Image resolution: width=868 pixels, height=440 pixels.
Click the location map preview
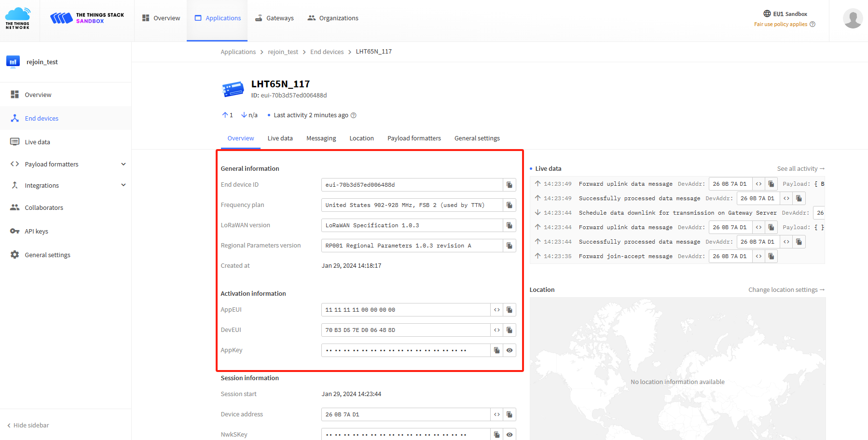677,369
